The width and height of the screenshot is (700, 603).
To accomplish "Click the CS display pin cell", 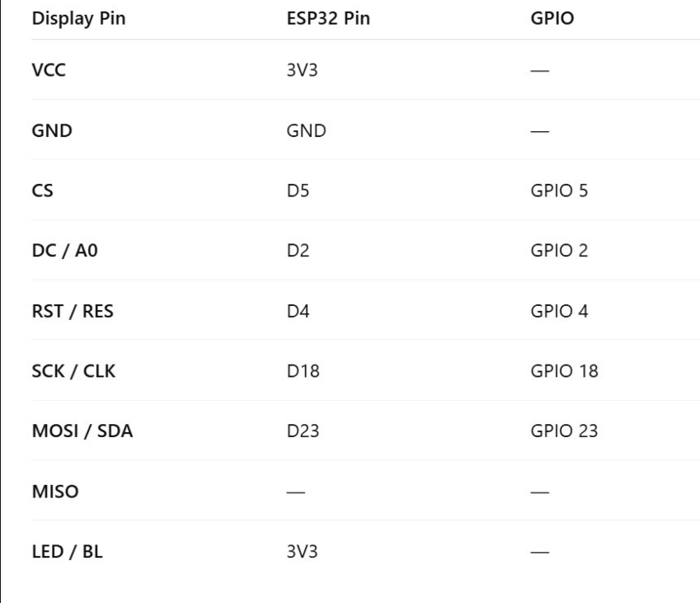I will pos(42,191).
